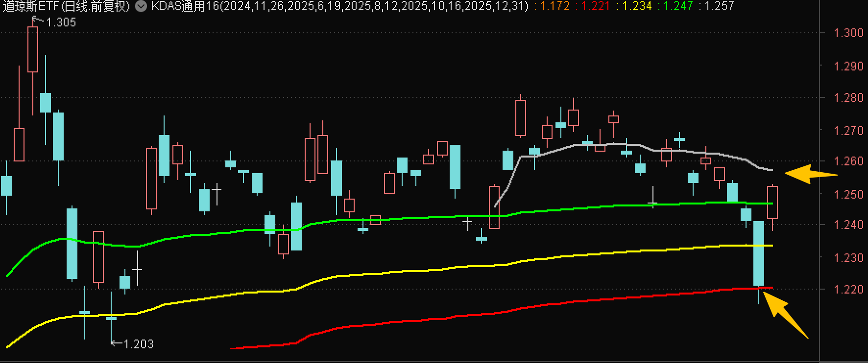Click the 1.220 price axis label

coord(848,289)
